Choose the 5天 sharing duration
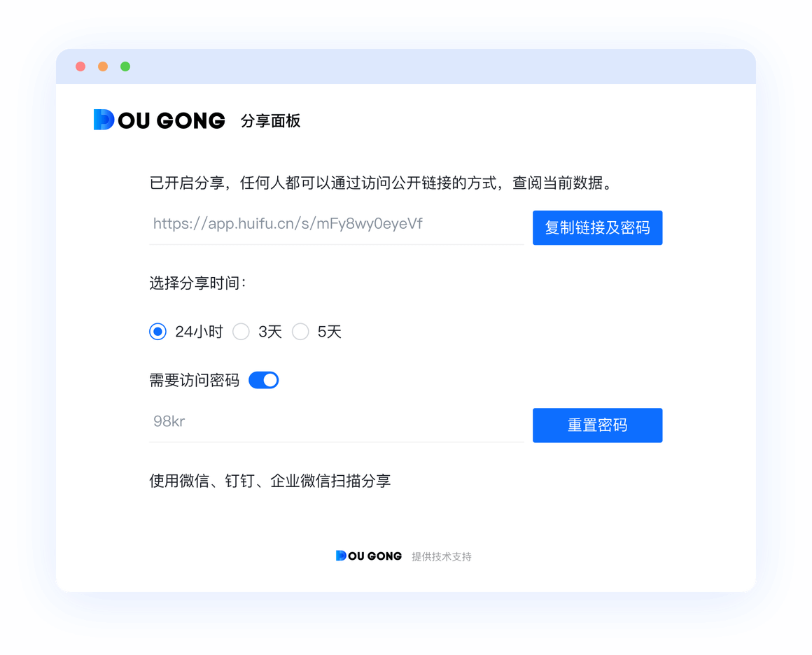Viewport: 812px width, 655px height. (300, 332)
